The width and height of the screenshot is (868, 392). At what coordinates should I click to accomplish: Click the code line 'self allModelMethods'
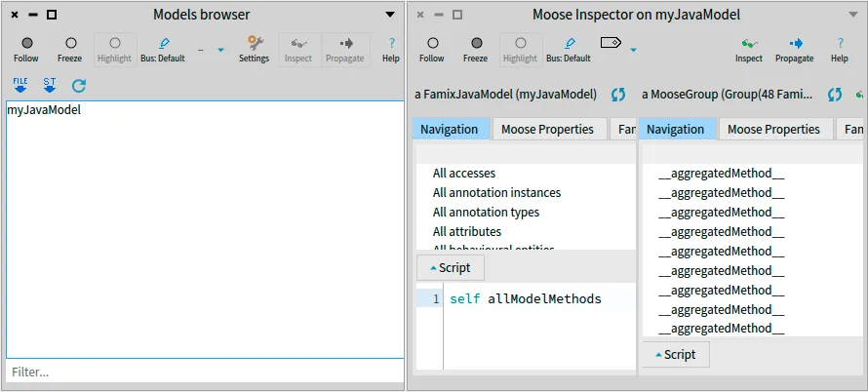tap(526, 299)
